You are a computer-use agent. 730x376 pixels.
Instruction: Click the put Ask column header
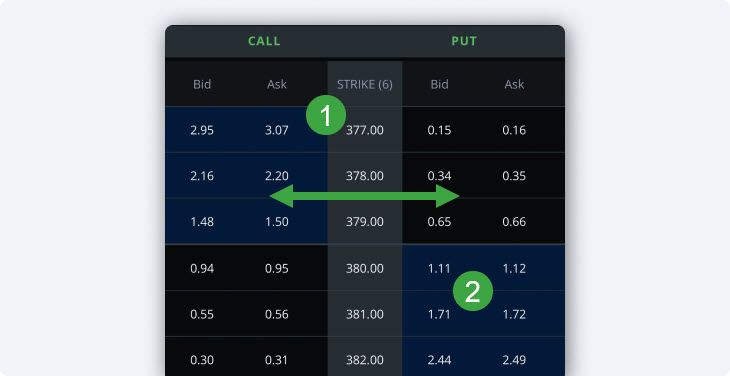[x=514, y=84]
